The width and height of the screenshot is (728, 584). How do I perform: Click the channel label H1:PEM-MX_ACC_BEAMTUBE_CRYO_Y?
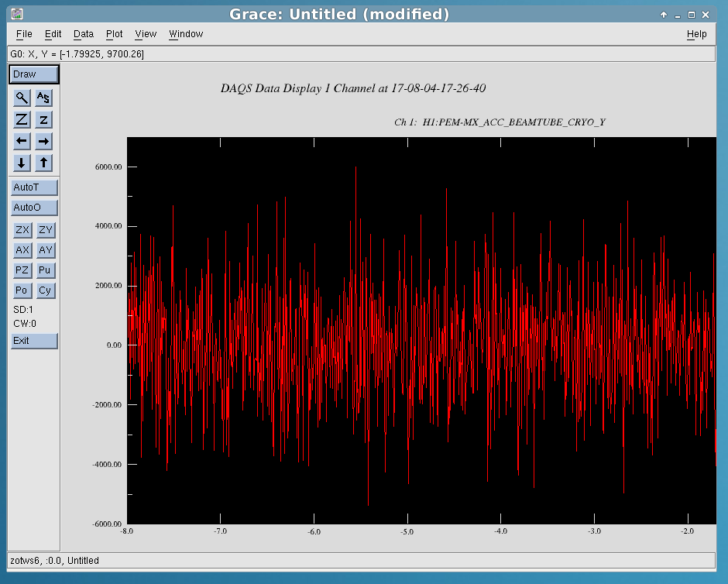click(514, 122)
